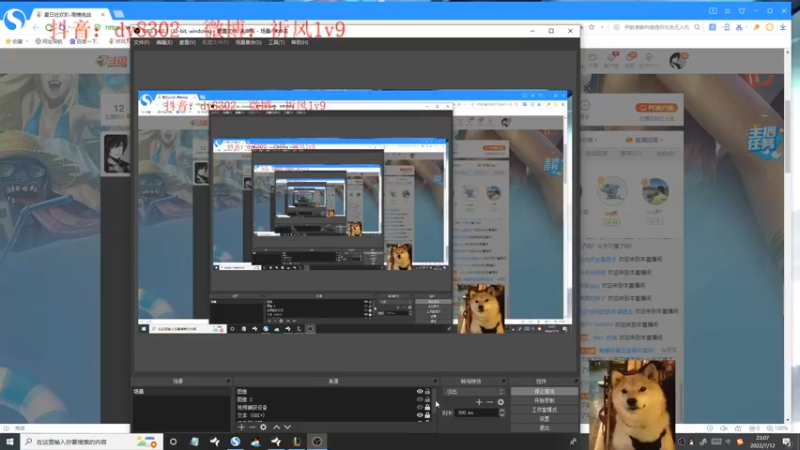Adjust transition duration 300 ms stepper
This screenshot has width=800, height=450.
coord(502,413)
